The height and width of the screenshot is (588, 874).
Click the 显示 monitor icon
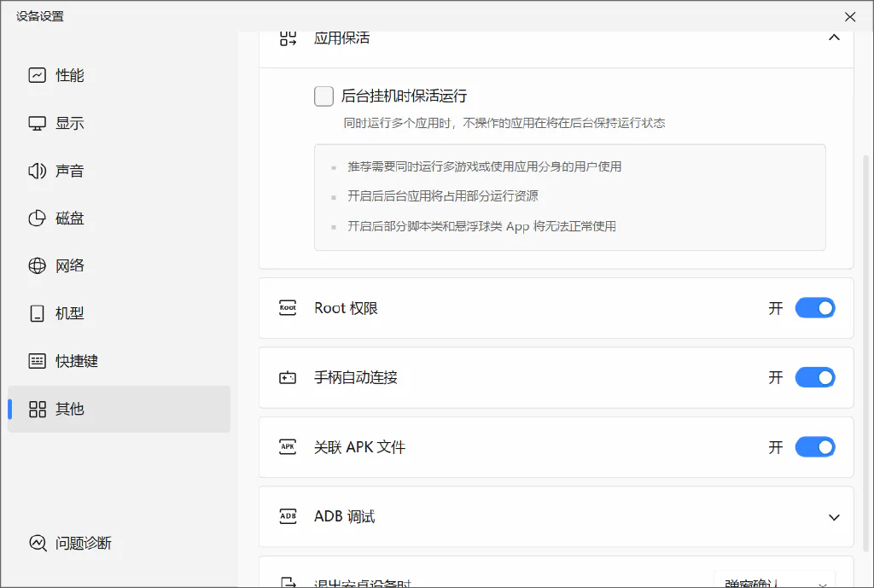click(38, 123)
